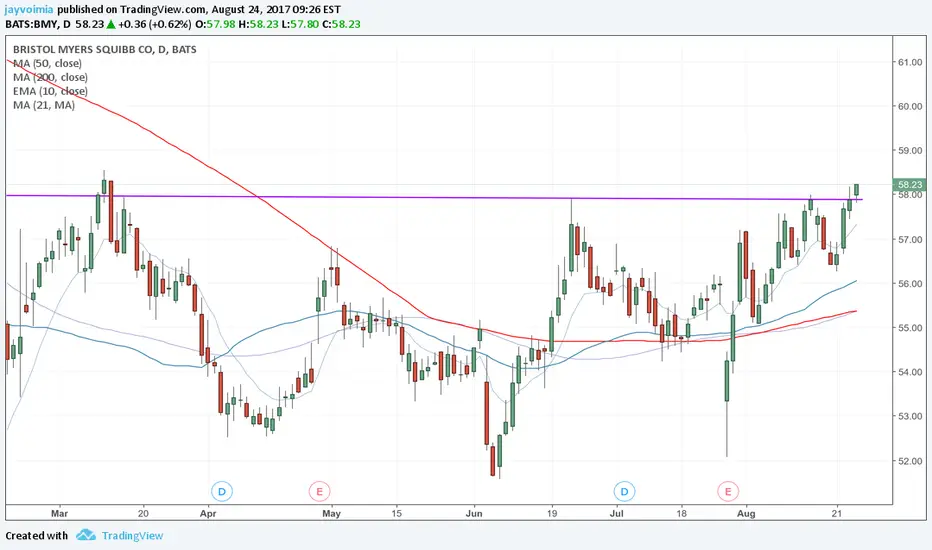Click the green up-arrow price change icon

tap(111, 24)
